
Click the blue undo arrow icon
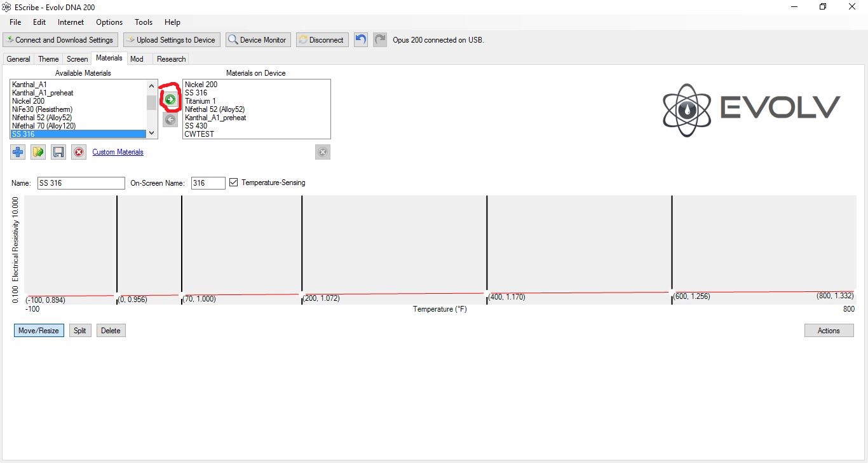point(361,39)
